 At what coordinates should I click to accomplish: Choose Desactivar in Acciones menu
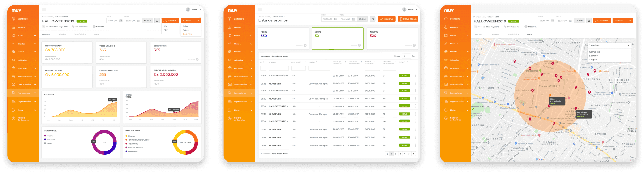pyautogui.click(x=188, y=34)
